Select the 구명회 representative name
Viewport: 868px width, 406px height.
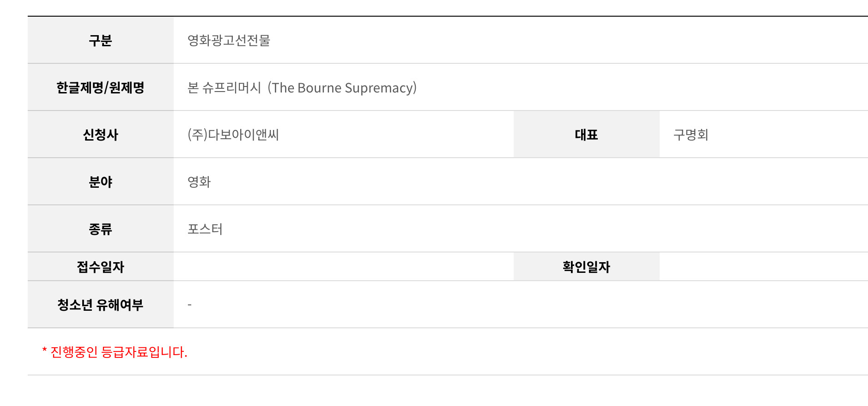(691, 135)
